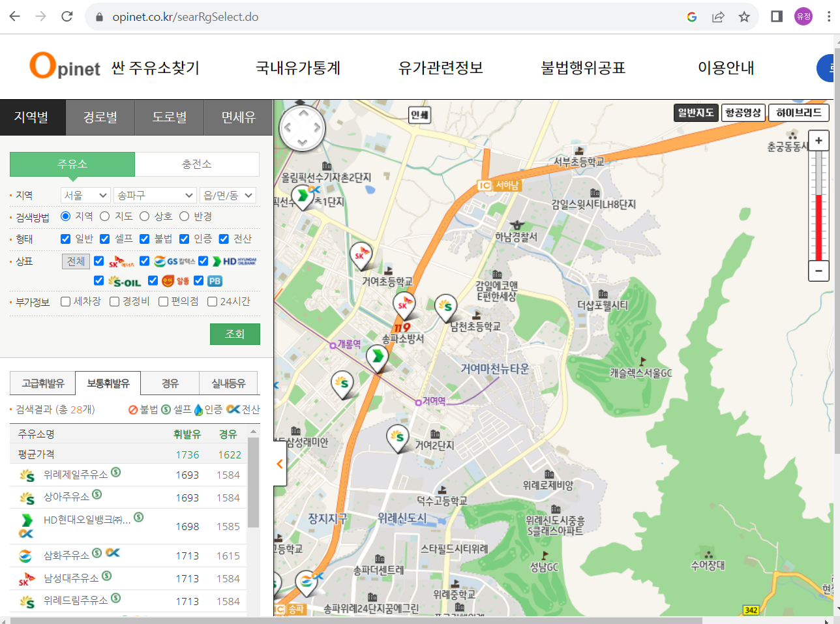The image size is (840, 624).
Task: Open the 서울 region dropdown
Action: point(85,195)
